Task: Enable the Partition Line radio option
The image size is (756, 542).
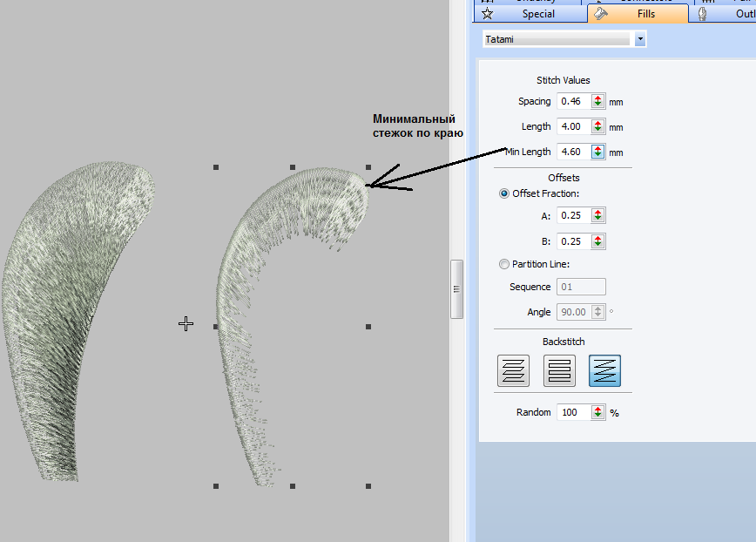Action: pos(505,264)
